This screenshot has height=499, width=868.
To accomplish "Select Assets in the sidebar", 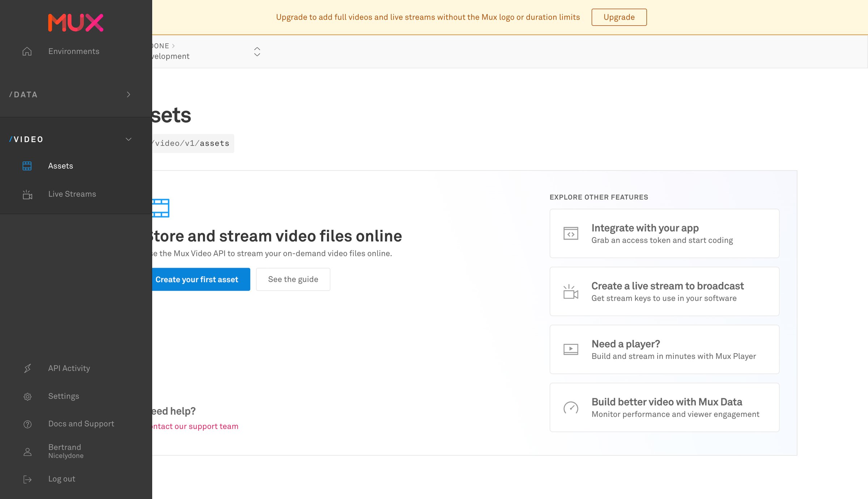I will [x=61, y=166].
